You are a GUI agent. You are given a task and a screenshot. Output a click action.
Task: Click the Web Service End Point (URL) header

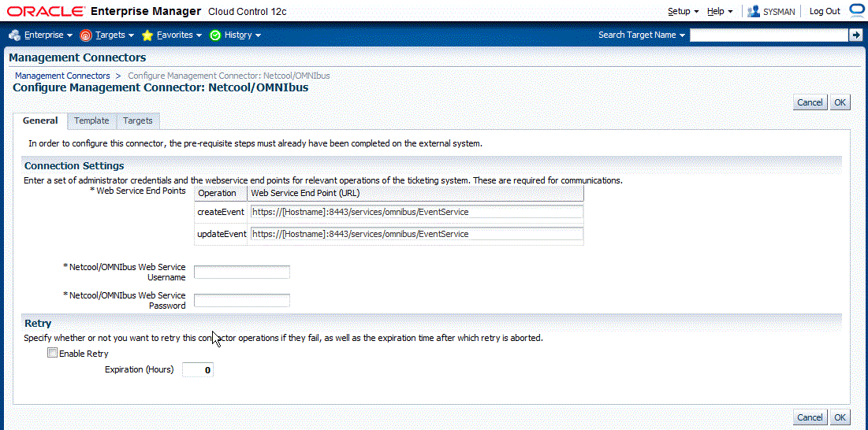click(x=415, y=194)
